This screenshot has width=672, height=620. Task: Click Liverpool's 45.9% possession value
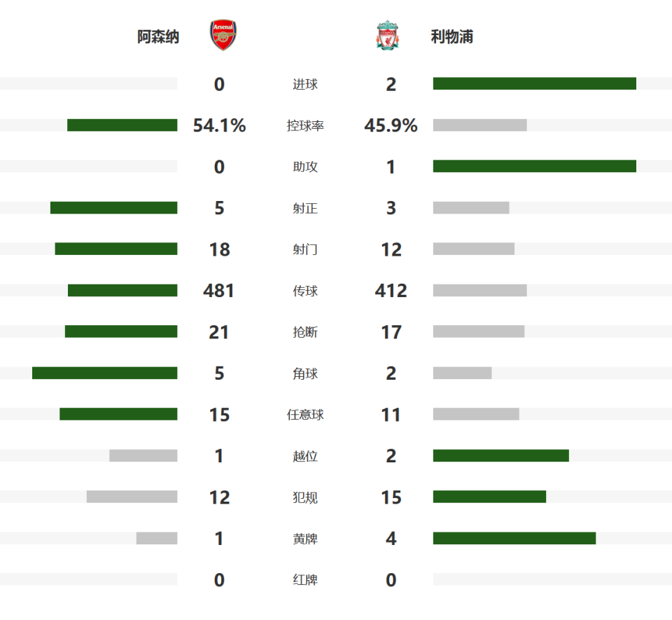pyautogui.click(x=391, y=126)
